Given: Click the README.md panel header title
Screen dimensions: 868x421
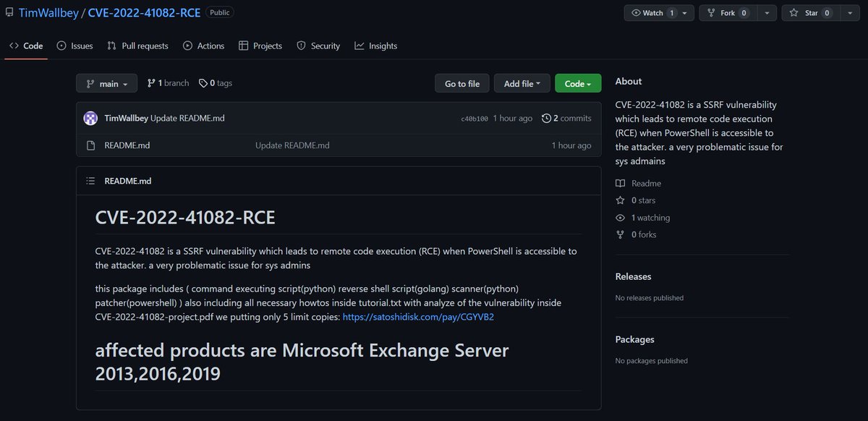Looking at the screenshot, I should click(x=128, y=181).
